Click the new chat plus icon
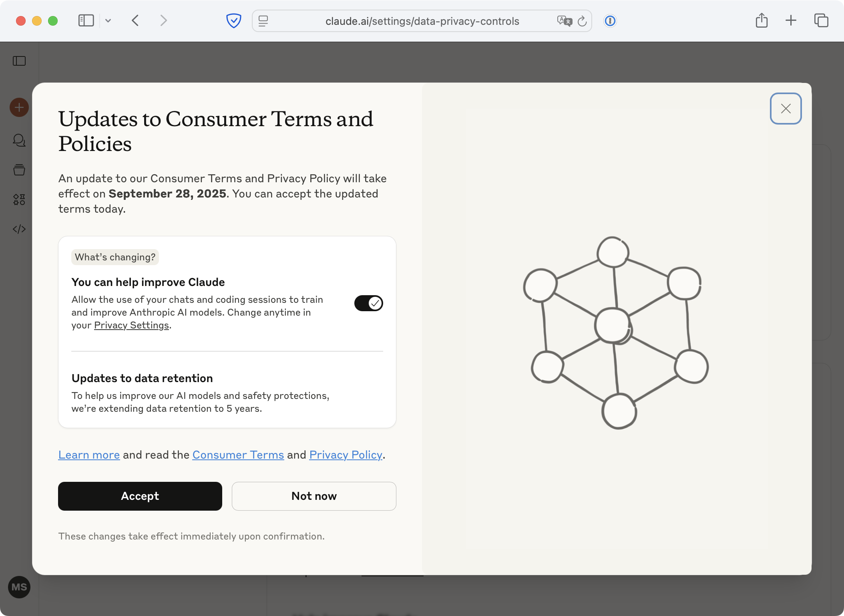The width and height of the screenshot is (844, 616). [x=19, y=107]
